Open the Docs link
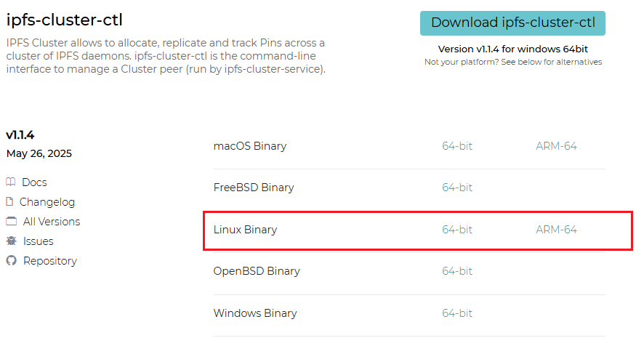Screen dimensions: 644x338 [x=34, y=182]
